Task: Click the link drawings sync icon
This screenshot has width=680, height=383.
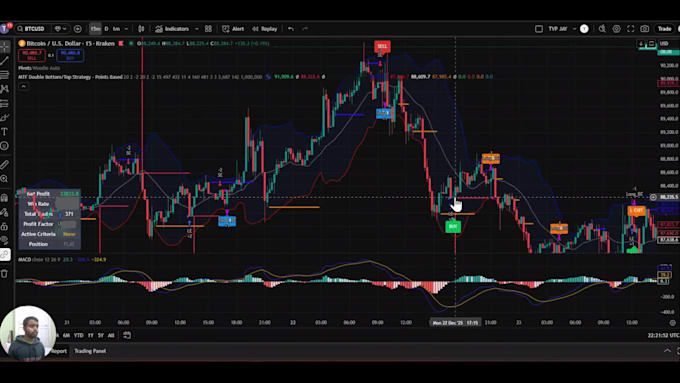Action: click(x=5, y=255)
